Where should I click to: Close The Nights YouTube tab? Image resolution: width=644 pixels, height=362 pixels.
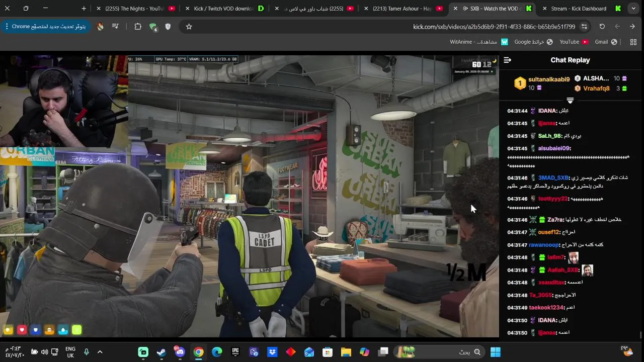coord(98,9)
